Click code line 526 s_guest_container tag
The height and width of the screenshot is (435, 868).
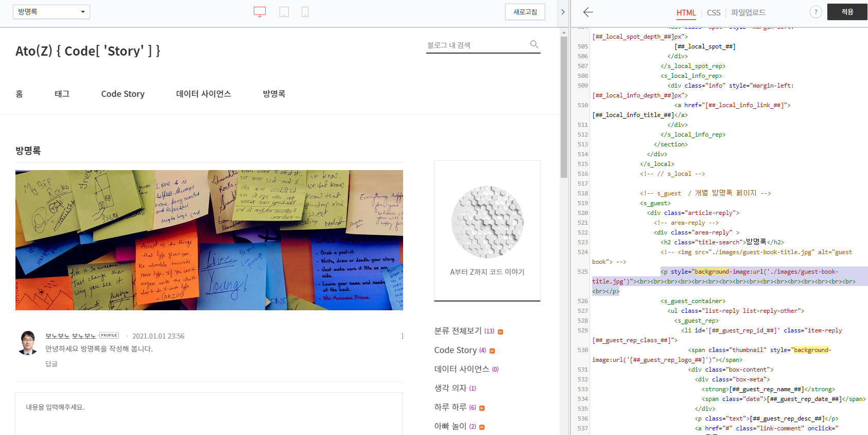point(693,301)
